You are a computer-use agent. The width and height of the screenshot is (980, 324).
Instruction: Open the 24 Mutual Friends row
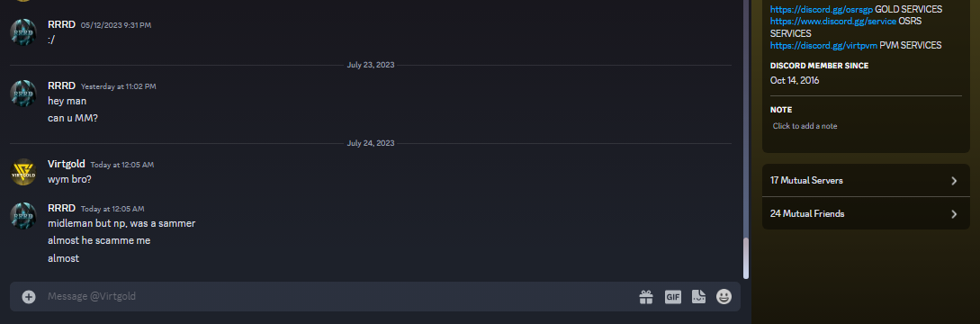pyautogui.click(x=866, y=213)
